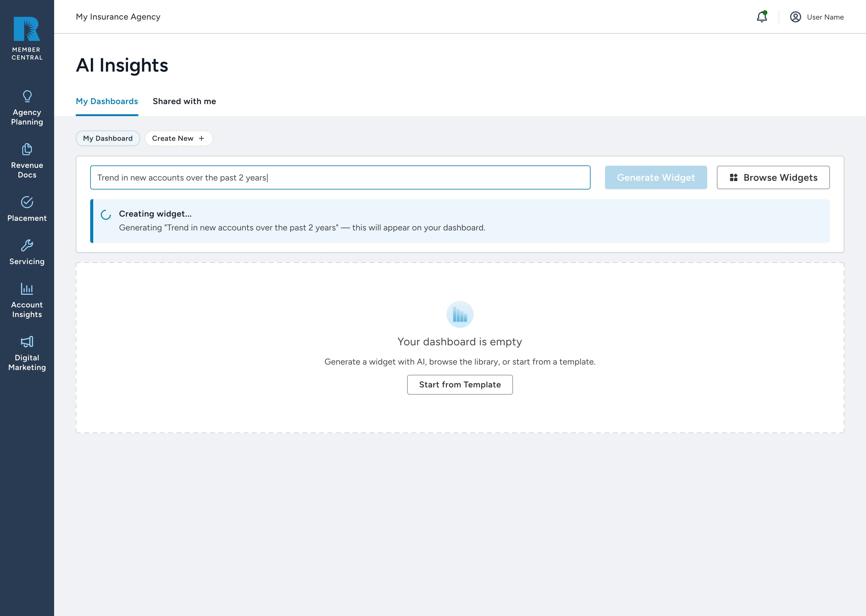This screenshot has width=866, height=616.
Task: Click the loading spinner beside Creating widget
Action: [106, 215]
